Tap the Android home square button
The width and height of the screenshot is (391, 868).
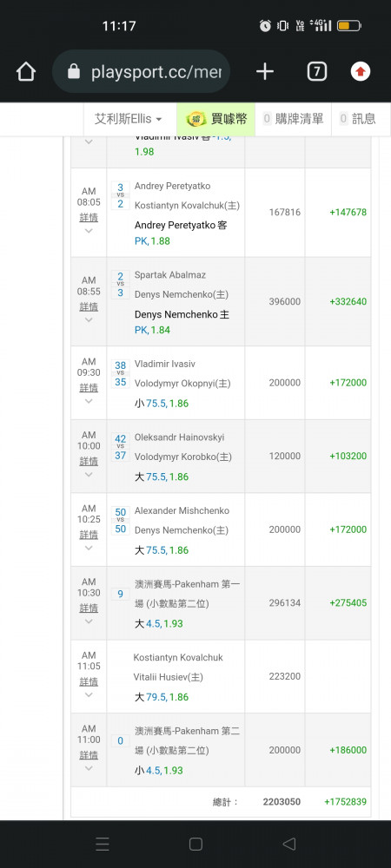pos(195,844)
